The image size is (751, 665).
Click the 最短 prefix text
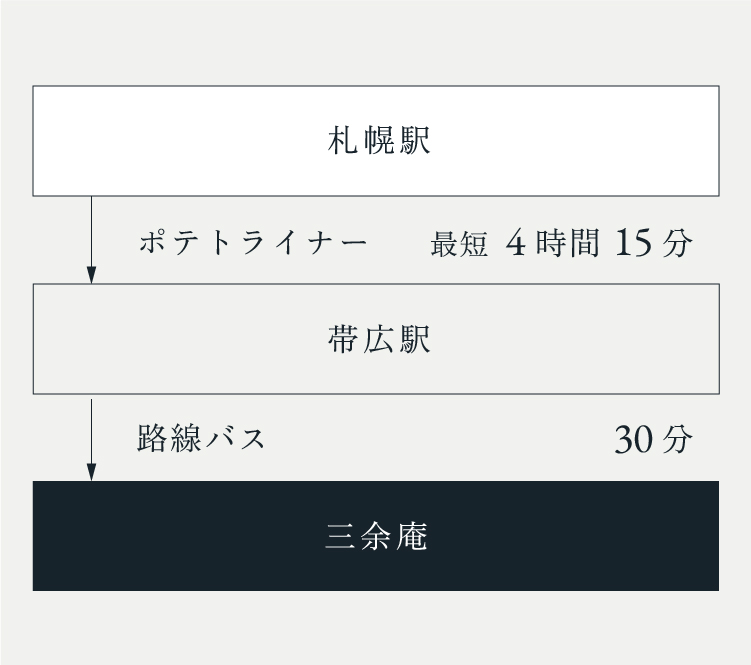tap(459, 244)
